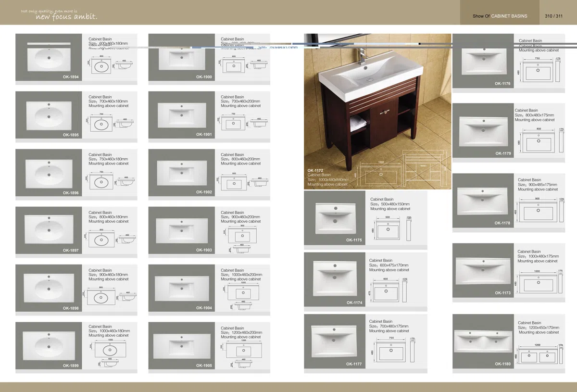Click the OK-1905 size text 1200x460x200mm
This screenshot has width=577, height=392.
point(241,333)
